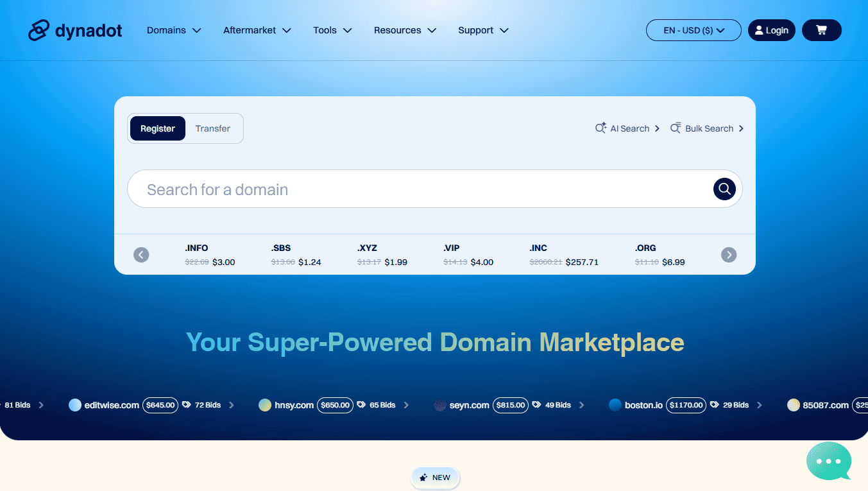Expand the Resources menu
The height and width of the screenshot is (491, 868).
(405, 30)
